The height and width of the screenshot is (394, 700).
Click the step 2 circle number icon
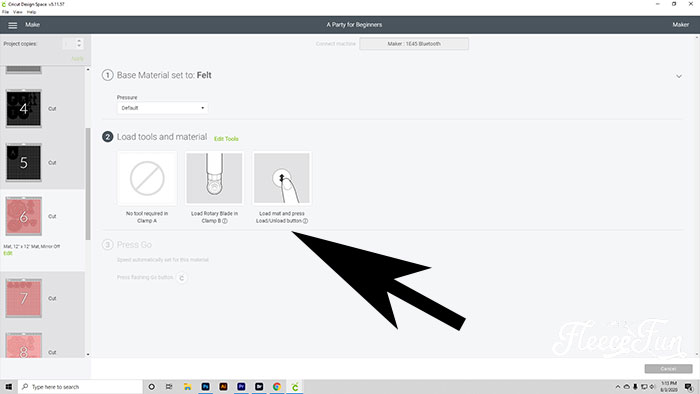[108, 137]
